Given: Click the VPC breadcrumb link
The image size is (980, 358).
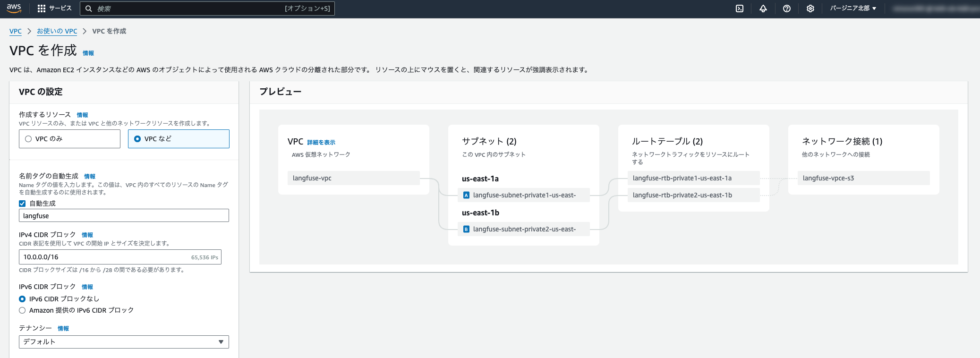Looking at the screenshot, I should (16, 31).
